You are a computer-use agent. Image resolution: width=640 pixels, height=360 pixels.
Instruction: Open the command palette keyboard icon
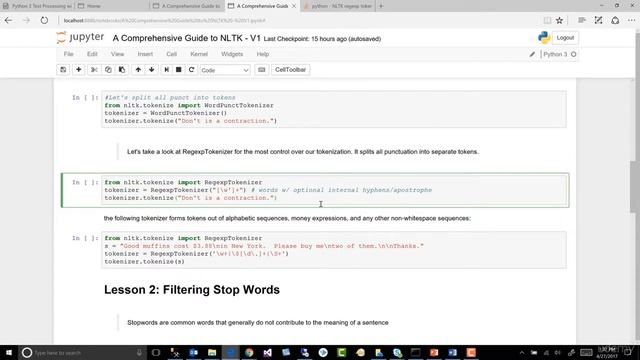262,70
